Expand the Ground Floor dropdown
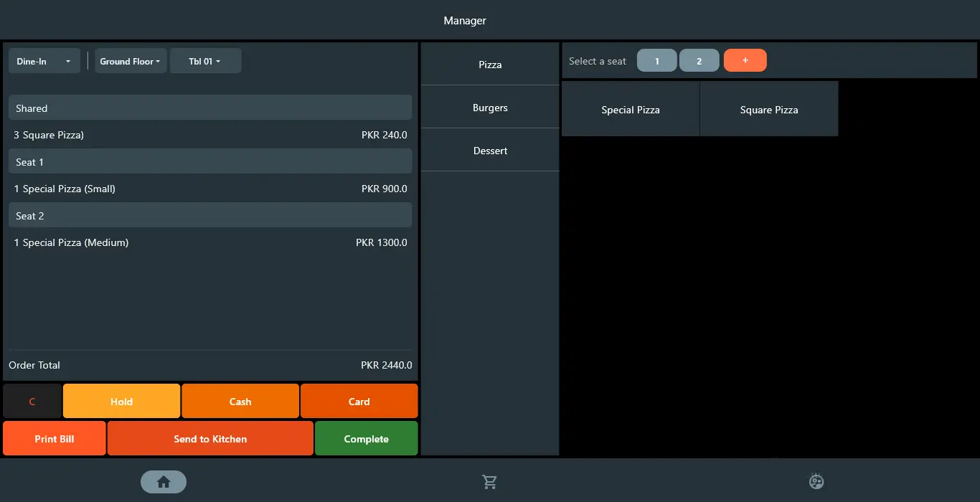The width and height of the screenshot is (980, 502). [131, 62]
